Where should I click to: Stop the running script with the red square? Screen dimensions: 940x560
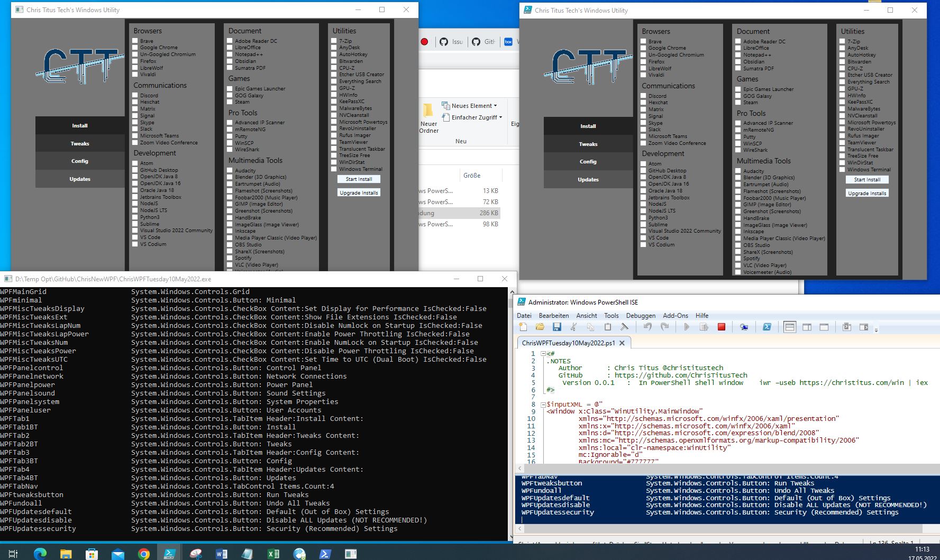click(721, 327)
